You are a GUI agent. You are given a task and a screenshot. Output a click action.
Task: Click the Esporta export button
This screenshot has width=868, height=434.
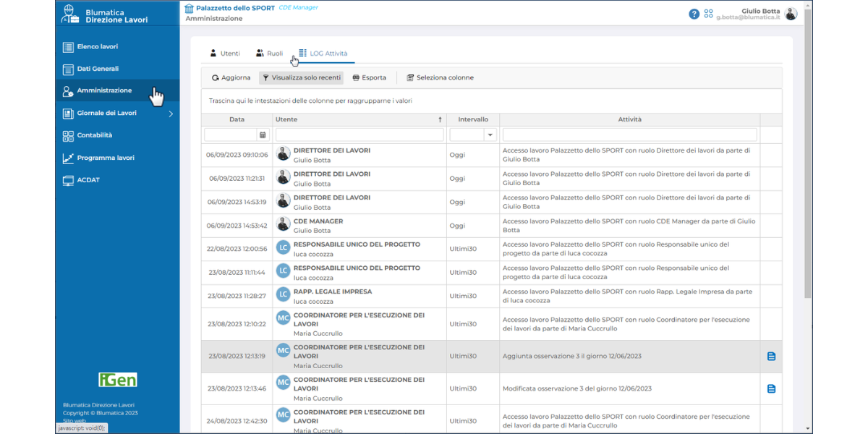[x=369, y=77]
